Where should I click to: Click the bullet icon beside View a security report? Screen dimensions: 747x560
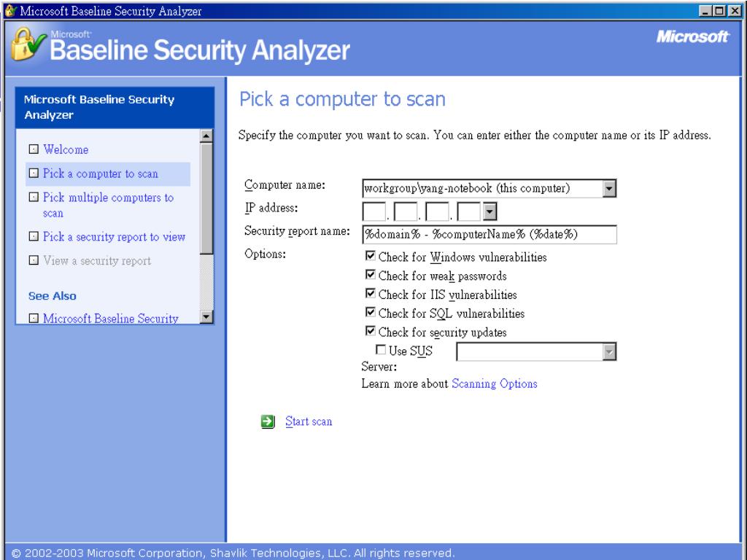click(x=34, y=260)
